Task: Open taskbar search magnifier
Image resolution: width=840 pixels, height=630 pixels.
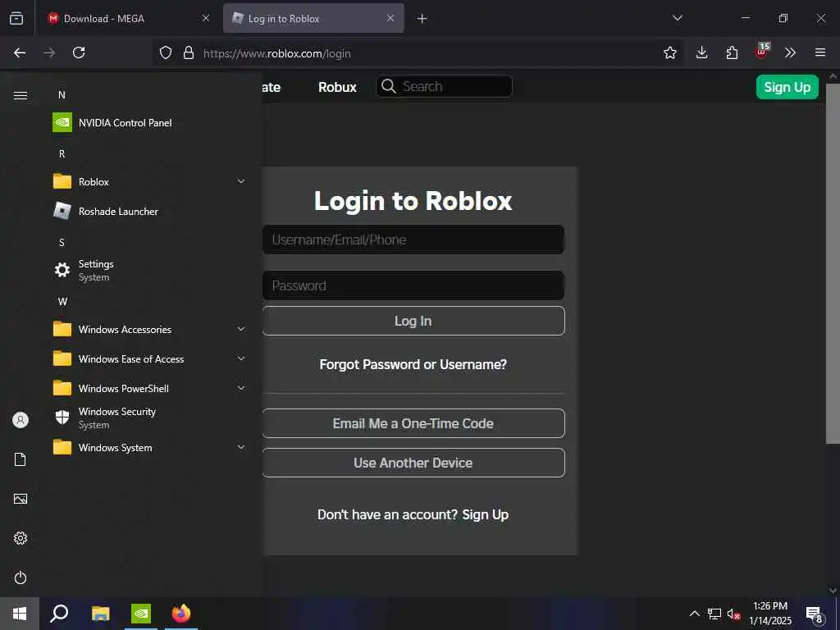Action: pyautogui.click(x=59, y=614)
